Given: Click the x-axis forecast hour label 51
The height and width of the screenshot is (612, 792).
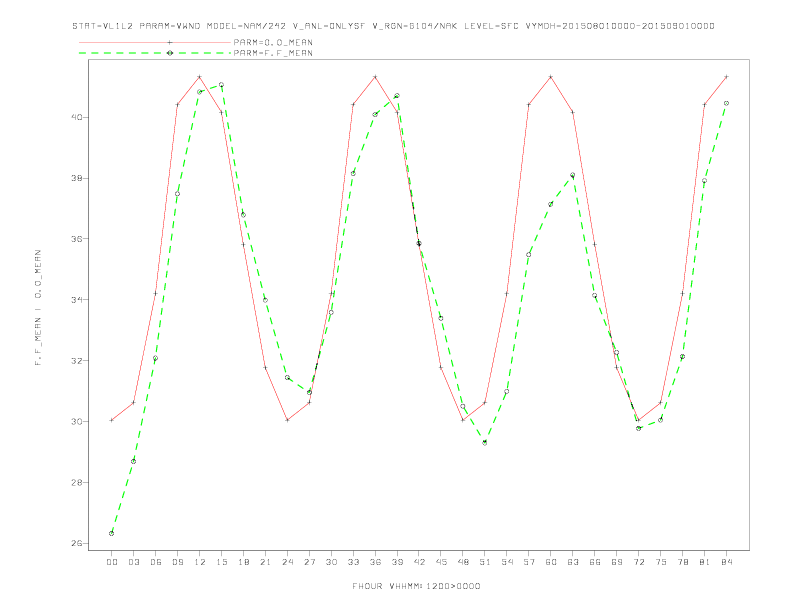Looking at the screenshot, I should (x=485, y=562).
